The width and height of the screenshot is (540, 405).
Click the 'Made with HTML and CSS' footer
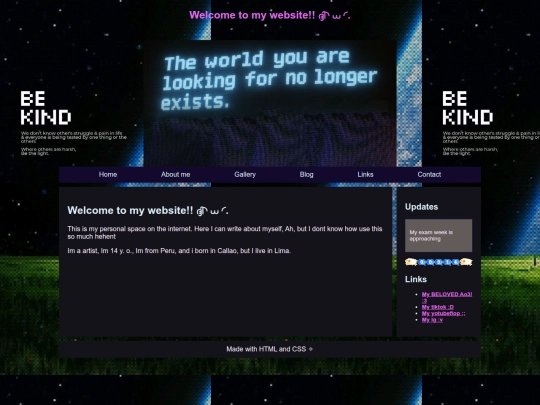point(270,349)
